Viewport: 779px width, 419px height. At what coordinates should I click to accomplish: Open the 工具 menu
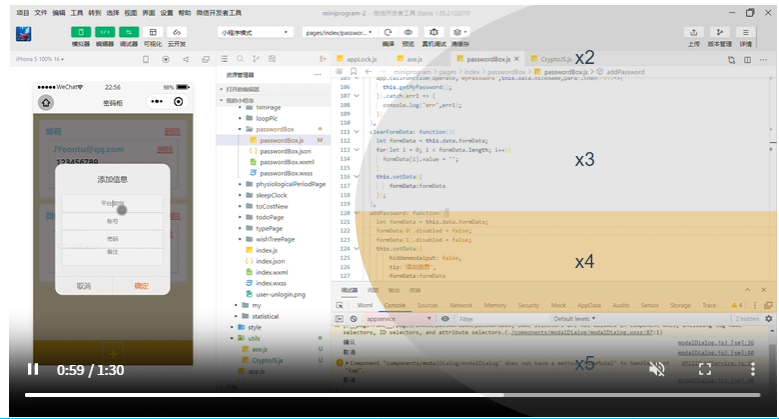(x=77, y=13)
